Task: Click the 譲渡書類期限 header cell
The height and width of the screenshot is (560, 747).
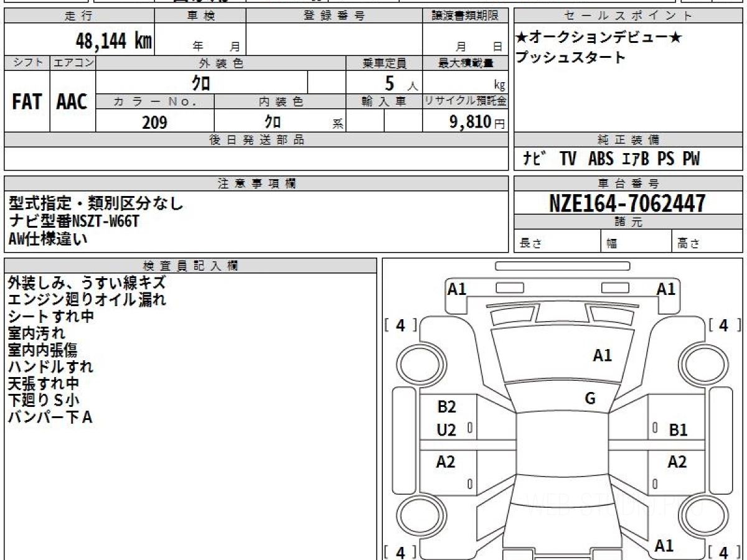Action: pyautogui.click(x=465, y=16)
